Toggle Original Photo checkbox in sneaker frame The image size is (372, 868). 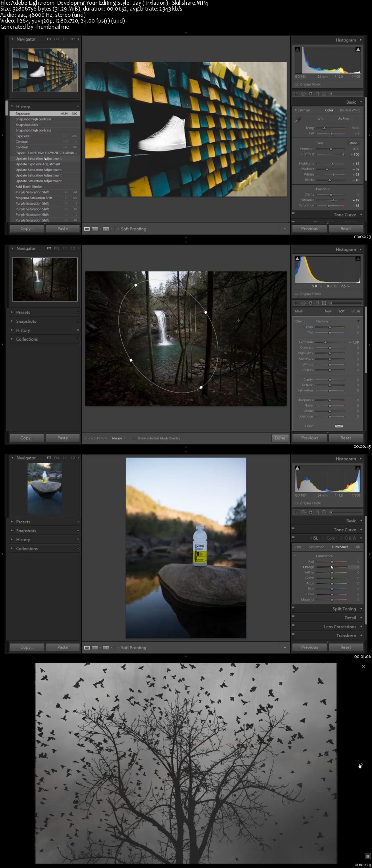click(296, 84)
